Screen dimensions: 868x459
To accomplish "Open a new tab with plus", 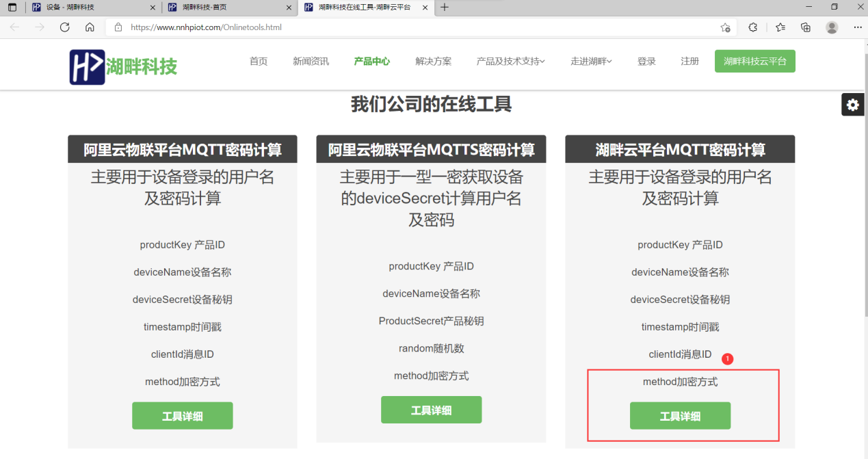I will click(445, 8).
